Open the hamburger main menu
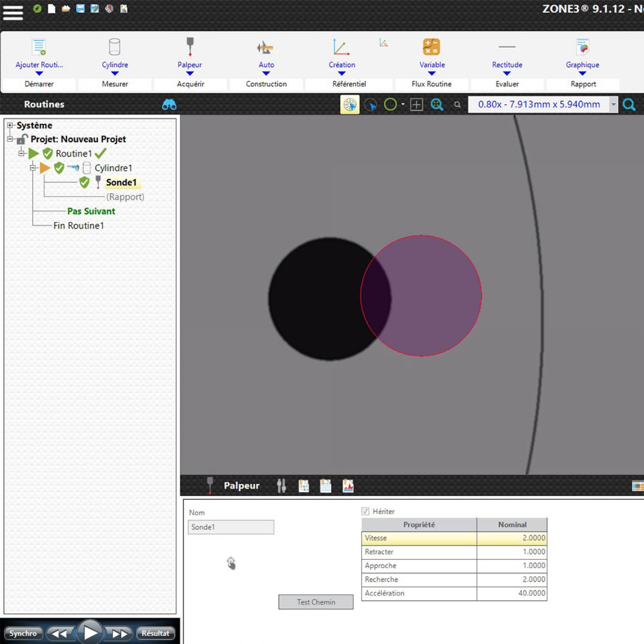 pos(13,12)
